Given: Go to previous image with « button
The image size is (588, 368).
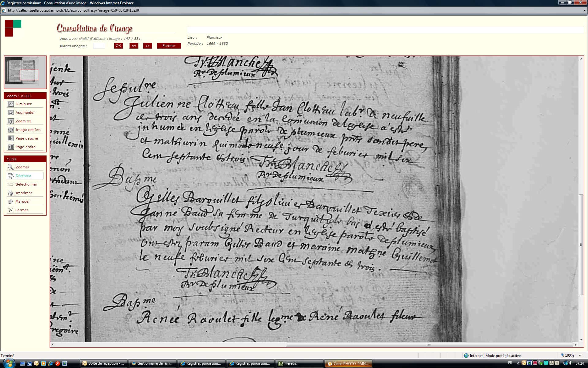Looking at the screenshot, I should 134,46.
